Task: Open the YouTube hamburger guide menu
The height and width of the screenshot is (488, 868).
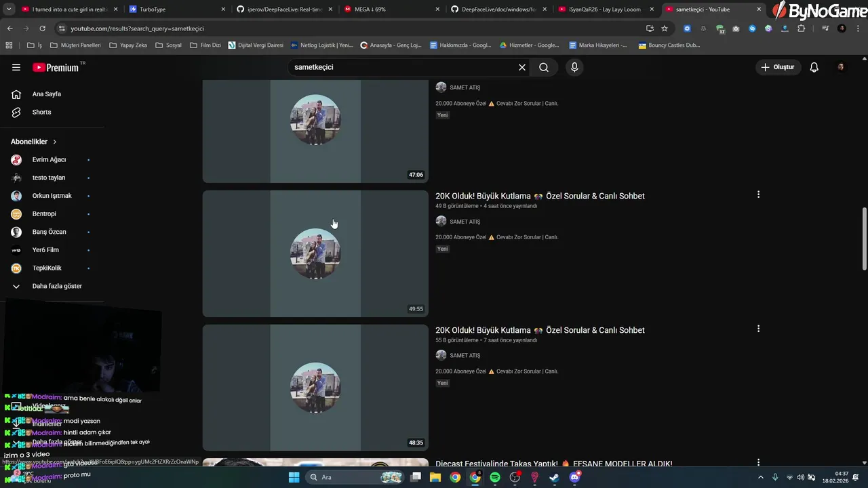Action: 16,67
